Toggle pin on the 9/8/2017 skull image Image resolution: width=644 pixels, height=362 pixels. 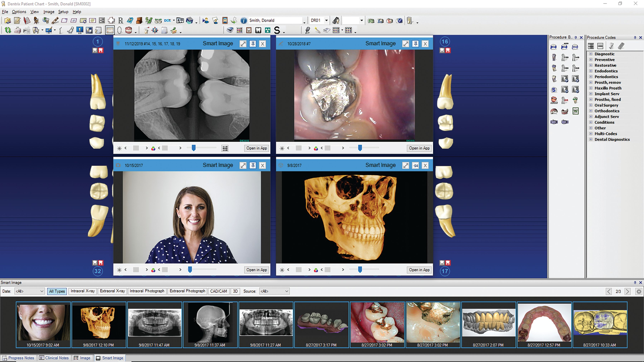pyautogui.click(x=415, y=165)
